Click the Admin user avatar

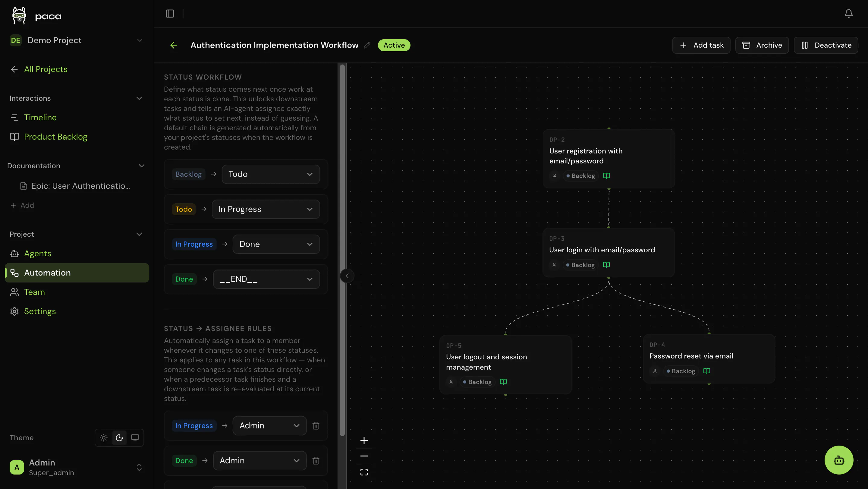17,467
